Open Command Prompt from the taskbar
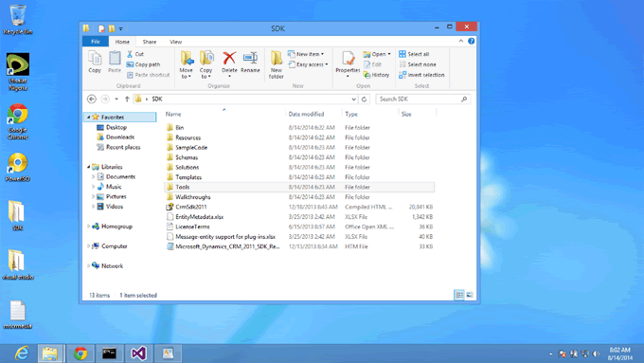Image resolution: width=644 pixels, height=363 pixels. (x=109, y=354)
